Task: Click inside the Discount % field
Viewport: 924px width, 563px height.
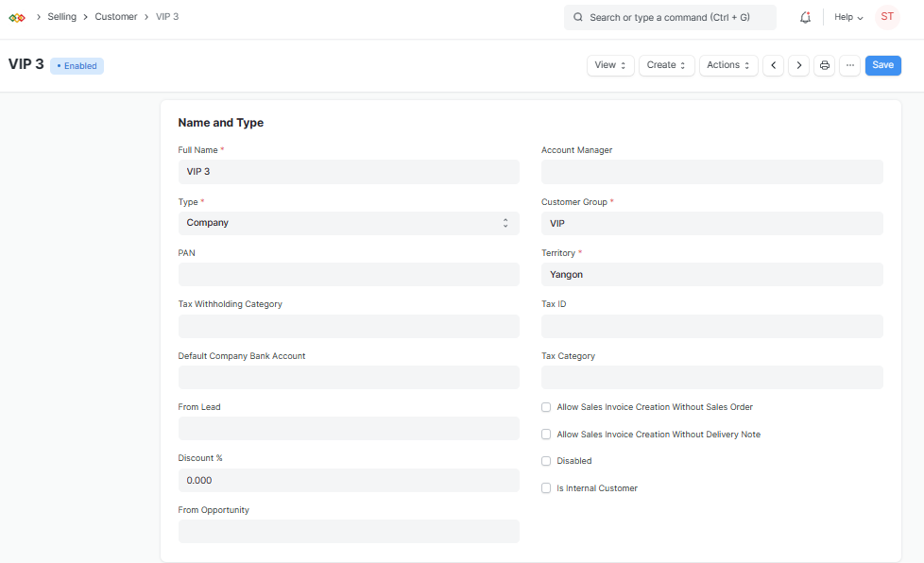Action: [x=349, y=480]
